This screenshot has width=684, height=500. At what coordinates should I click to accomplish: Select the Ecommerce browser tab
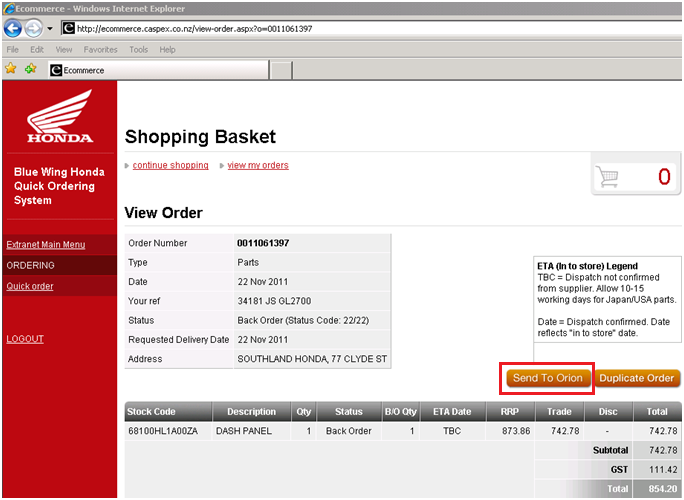coord(158,70)
